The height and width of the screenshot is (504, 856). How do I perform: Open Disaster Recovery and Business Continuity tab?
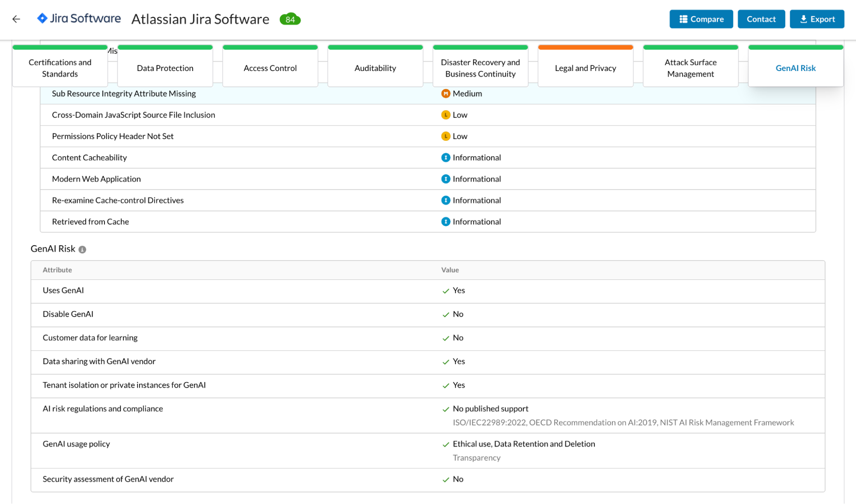pos(480,66)
